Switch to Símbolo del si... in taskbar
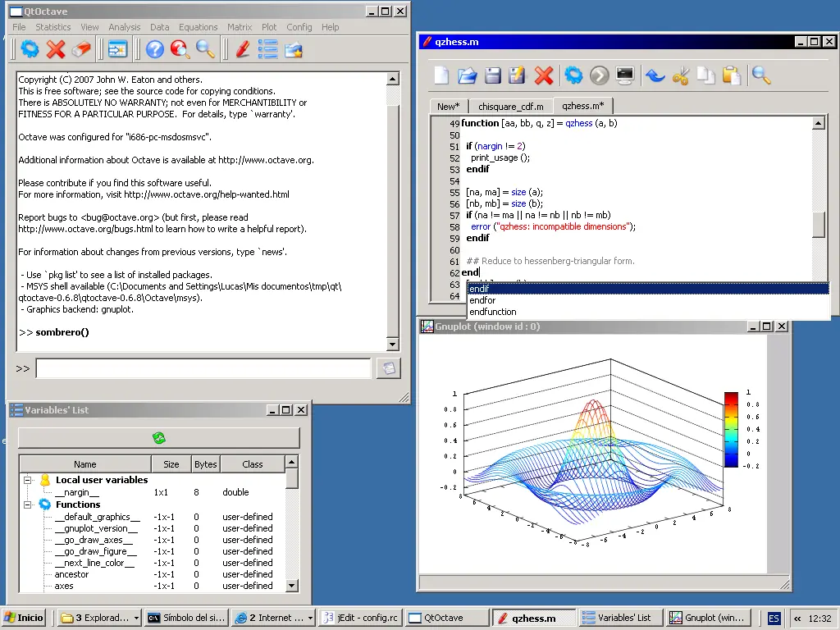The width and height of the screenshot is (840, 630). [x=188, y=618]
